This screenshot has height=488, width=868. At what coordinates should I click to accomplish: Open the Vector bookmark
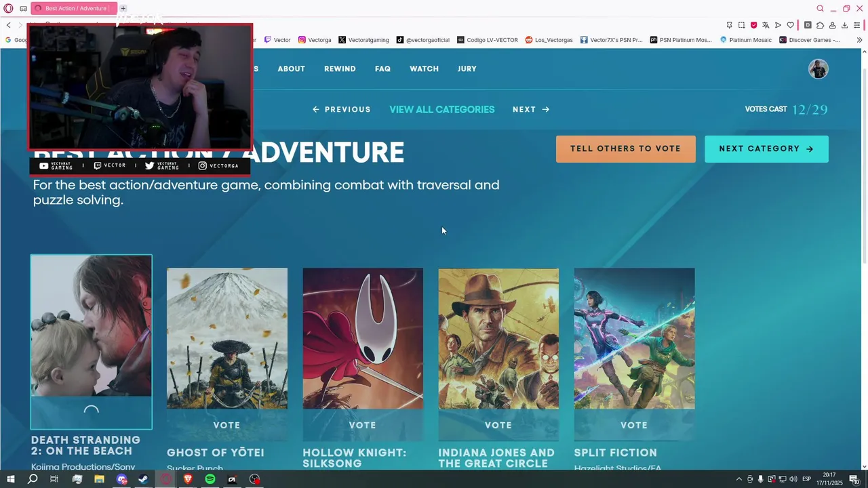click(x=277, y=40)
